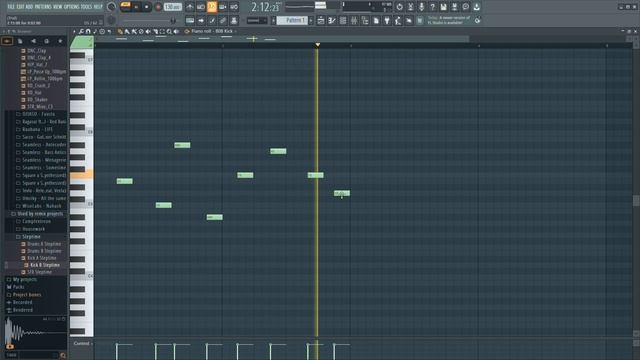Open the OPTIONS menu

[x=71, y=7]
